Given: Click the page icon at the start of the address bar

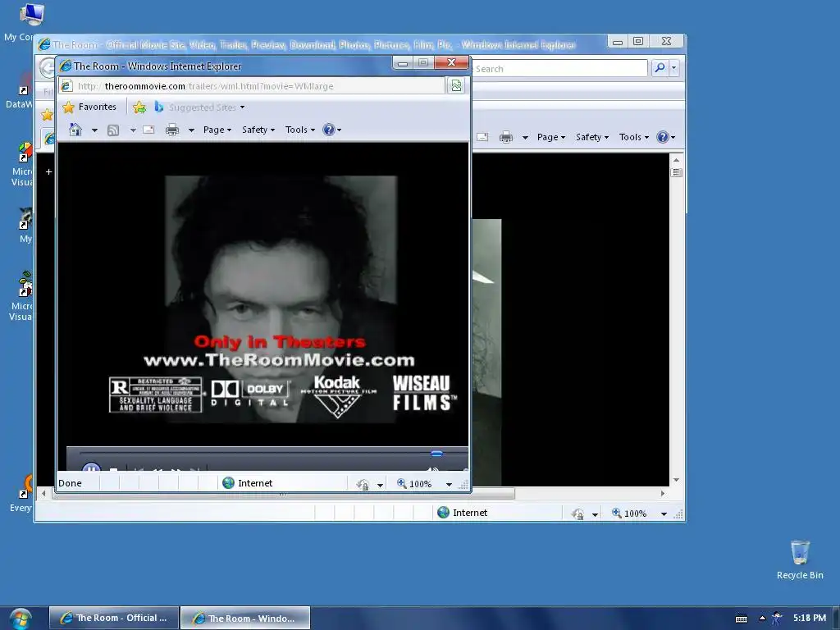Looking at the screenshot, I should pyautogui.click(x=66, y=85).
